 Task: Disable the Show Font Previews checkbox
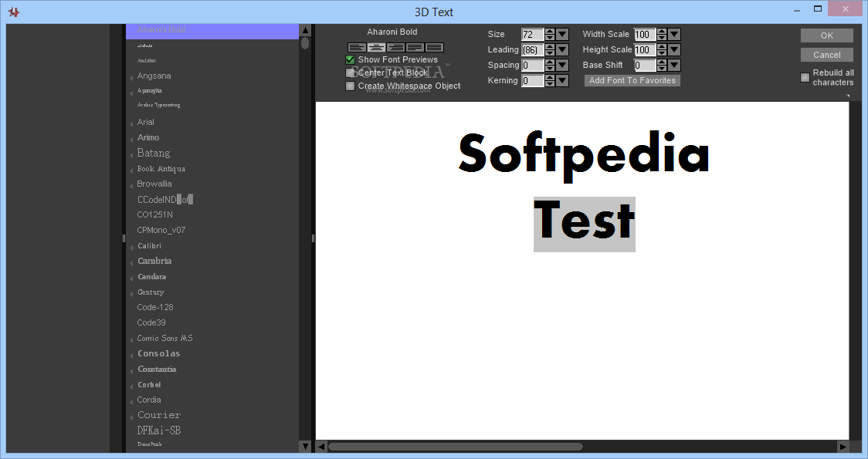click(x=350, y=59)
